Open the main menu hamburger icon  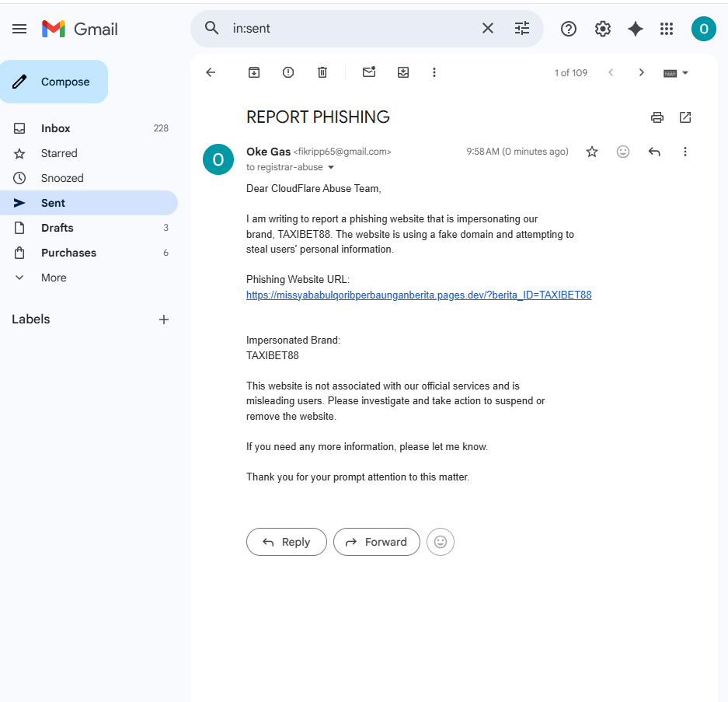[19, 29]
